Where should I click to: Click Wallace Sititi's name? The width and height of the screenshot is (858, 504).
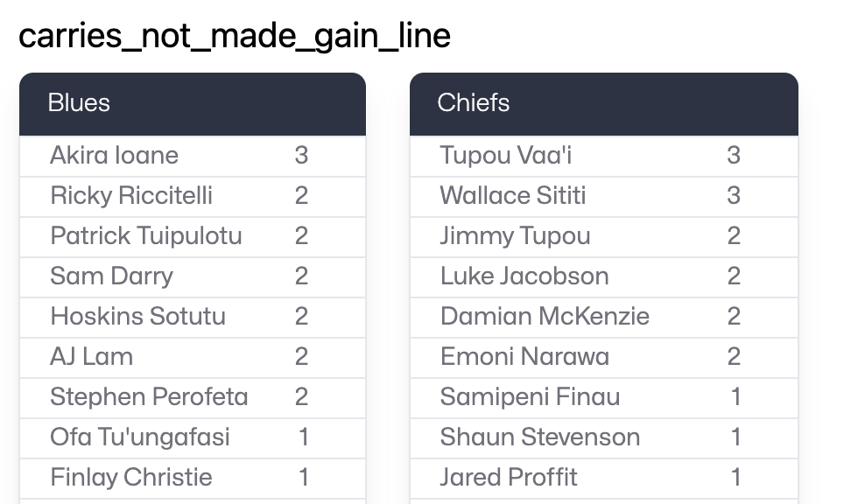(513, 196)
